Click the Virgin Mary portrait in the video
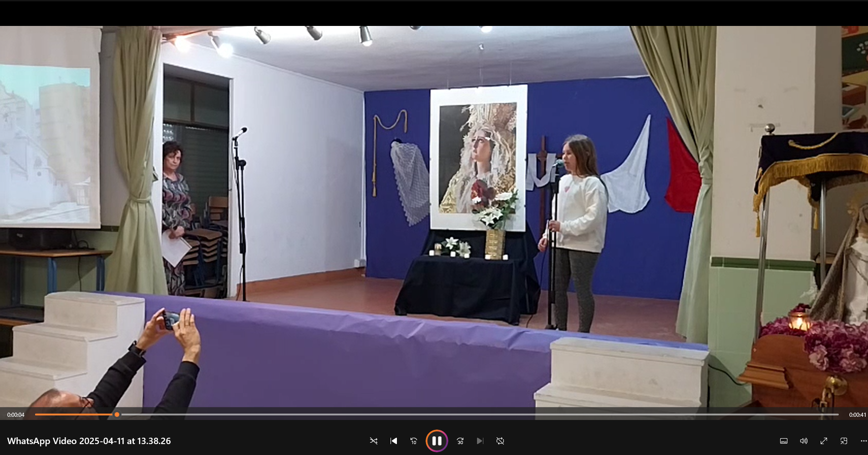The width and height of the screenshot is (868, 455). (x=478, y=157)
